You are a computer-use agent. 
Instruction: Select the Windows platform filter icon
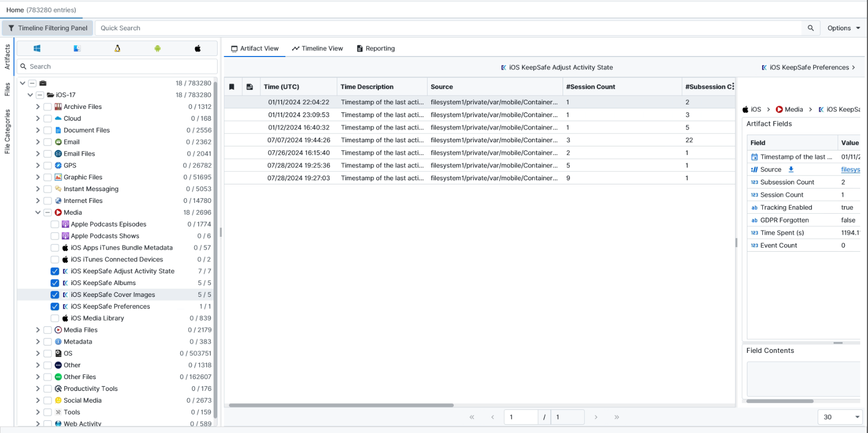pos(37,48)
